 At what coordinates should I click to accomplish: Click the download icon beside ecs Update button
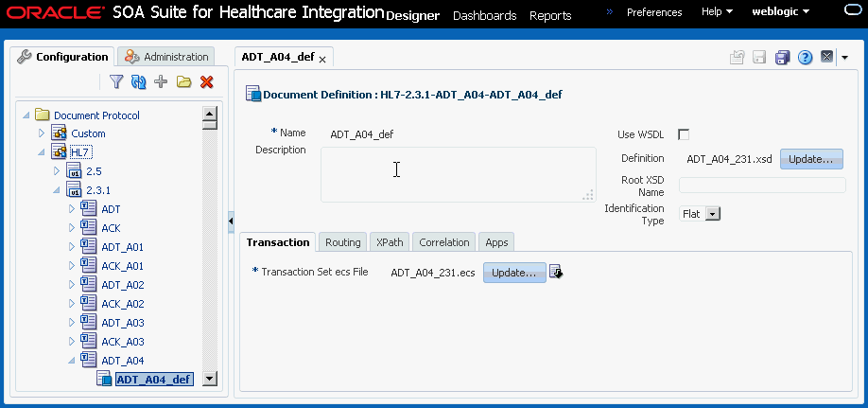pos(556,273)
